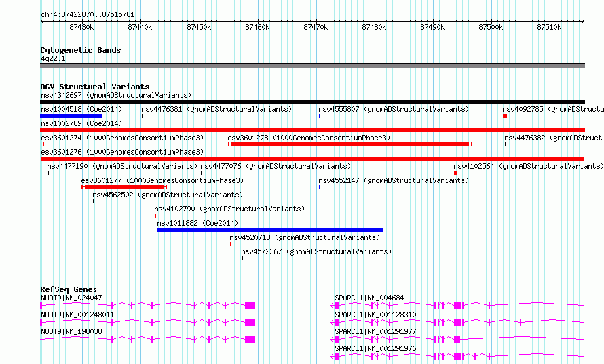Click the 87510k ruler tick label

(x=549, y=27)
